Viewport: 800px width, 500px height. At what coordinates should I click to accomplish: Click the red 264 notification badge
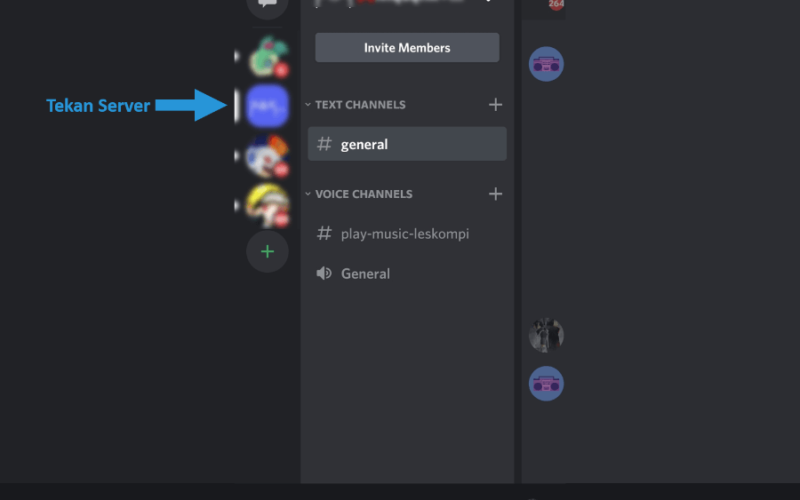coord(556,4)
